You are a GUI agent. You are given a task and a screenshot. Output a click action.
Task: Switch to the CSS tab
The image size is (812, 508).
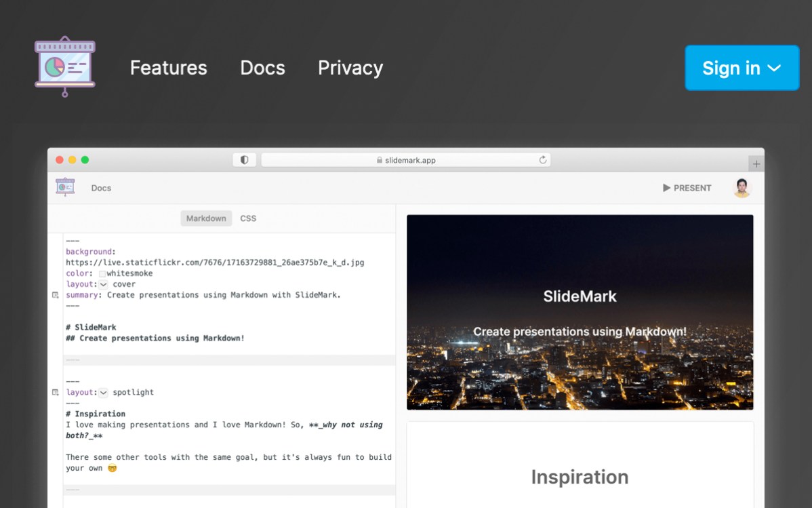pos(248,218)
